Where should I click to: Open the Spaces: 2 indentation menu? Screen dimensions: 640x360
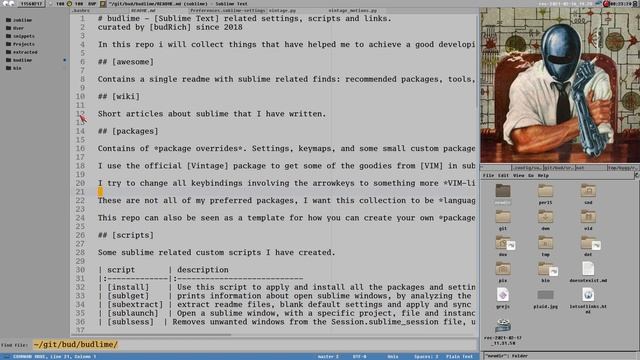(426, 357)
